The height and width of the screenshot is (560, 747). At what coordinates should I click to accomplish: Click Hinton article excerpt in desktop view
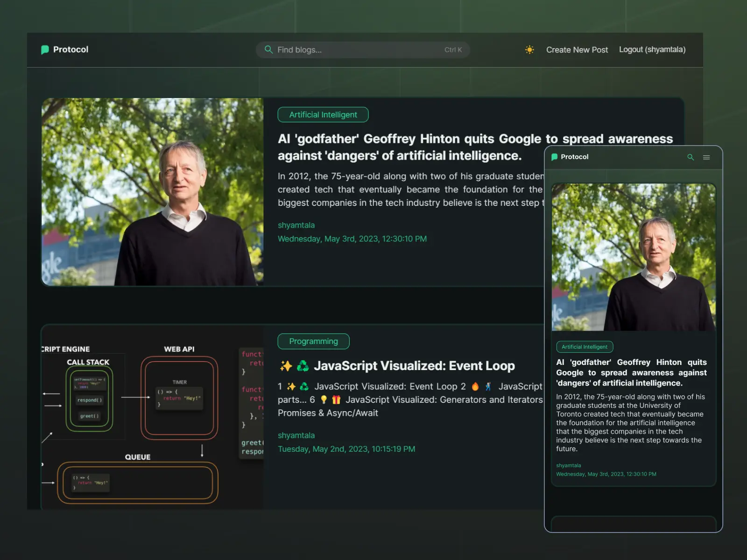[411, 189]
